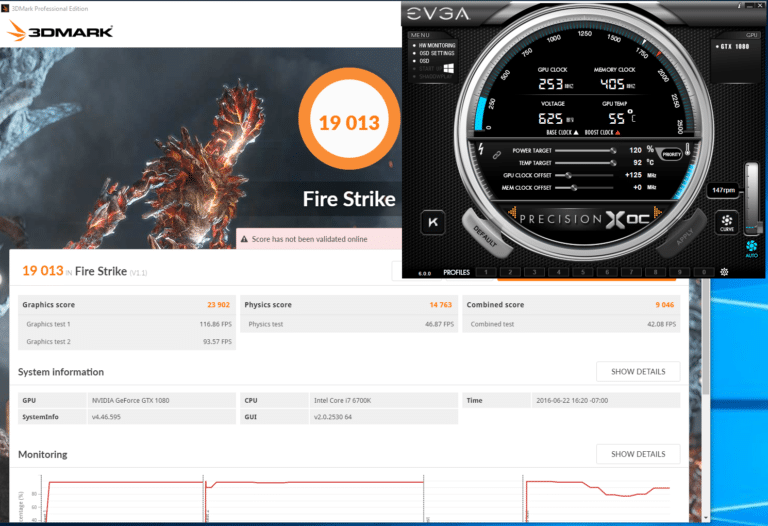The height and width of the screenshot is (526, 768).
Task: Click the thermometer temperature icon
Action: tap(688, 149)
